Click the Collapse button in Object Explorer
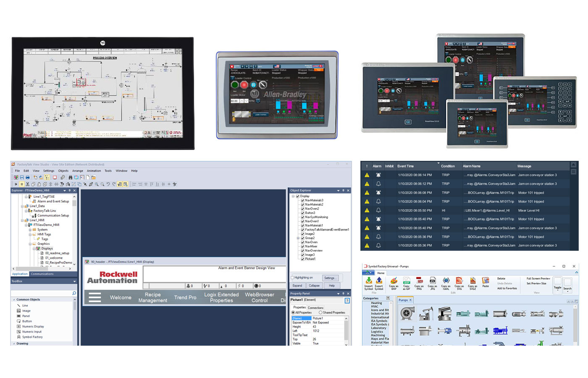The height and width of the screenshot is (378, 588). tap(314, 286)
